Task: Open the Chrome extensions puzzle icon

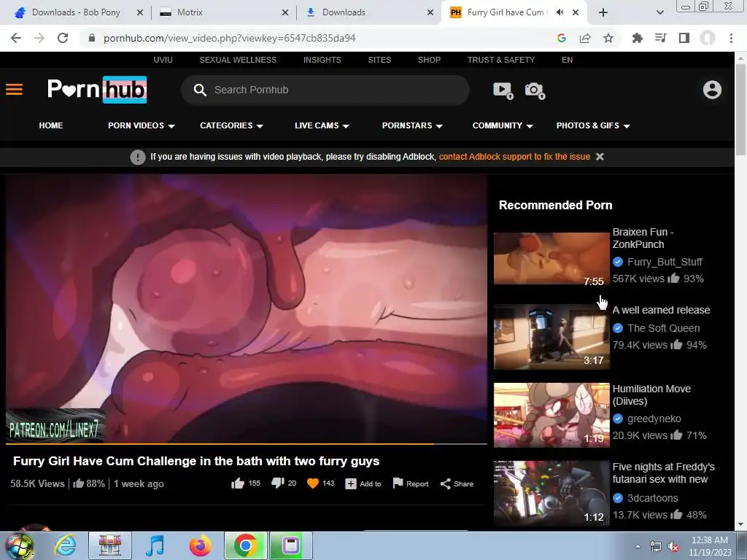Action: click(638, 38)
